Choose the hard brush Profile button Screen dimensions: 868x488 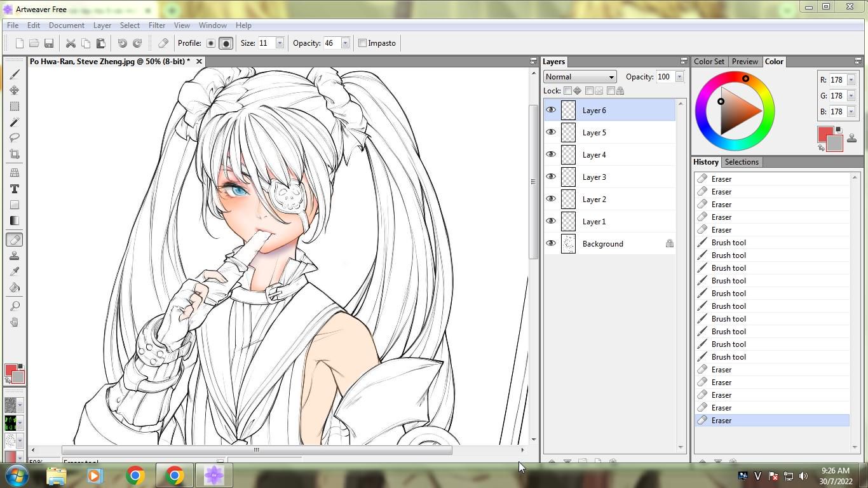(226, 43)
